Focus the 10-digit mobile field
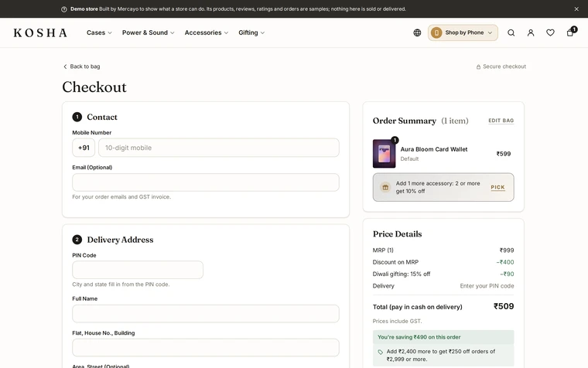Viewport: 588px width, 368px height. pyautogui.click(x=219, y=148)
